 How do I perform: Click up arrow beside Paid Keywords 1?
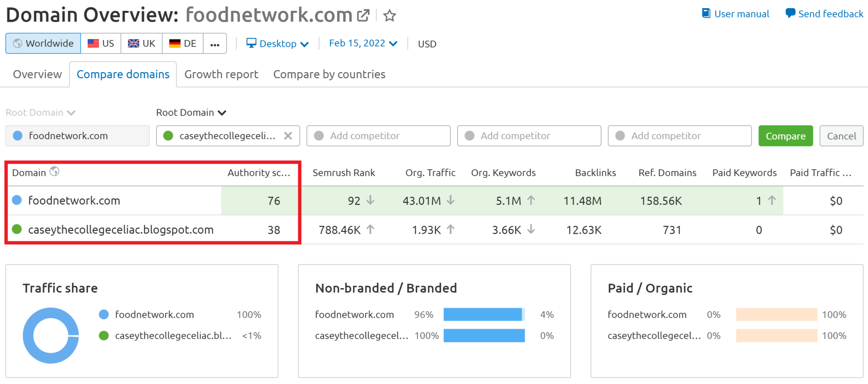click(x=772, y=200)
